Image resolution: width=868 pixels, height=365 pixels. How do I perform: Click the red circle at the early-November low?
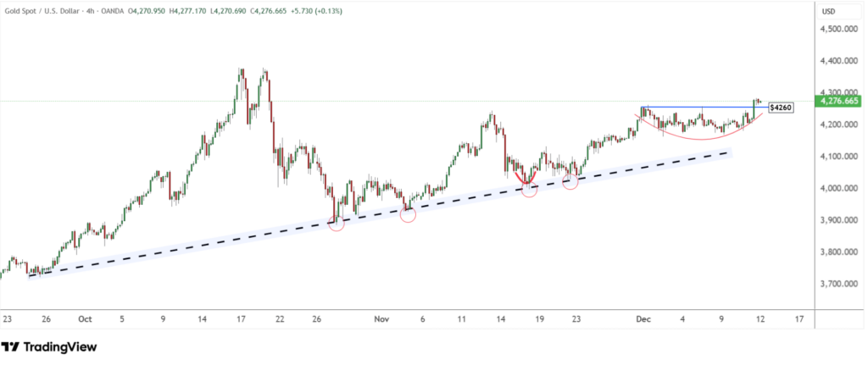click(x=408, y=214)
